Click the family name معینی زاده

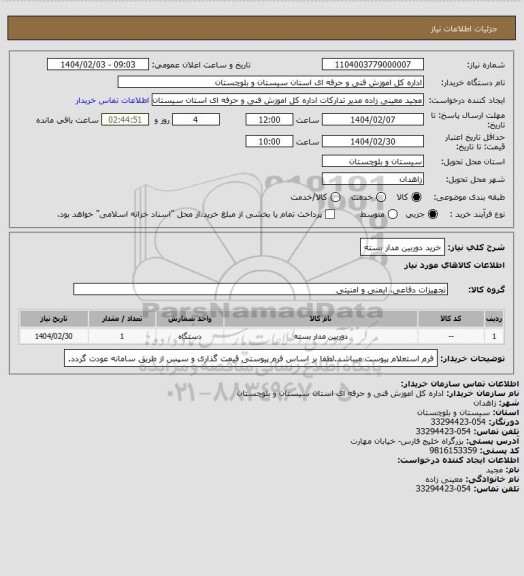[444, 479]
